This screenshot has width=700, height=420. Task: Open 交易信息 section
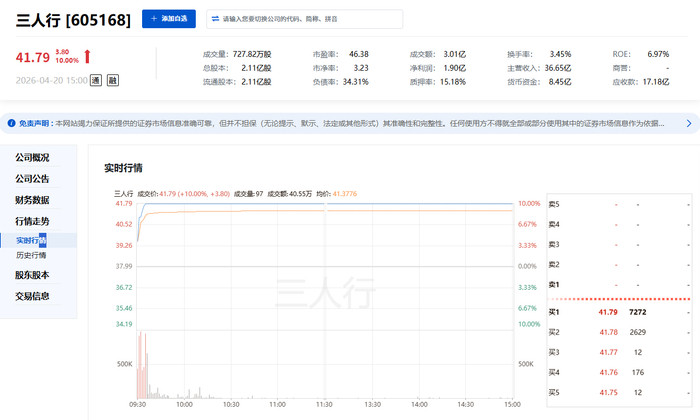[32, 296]
